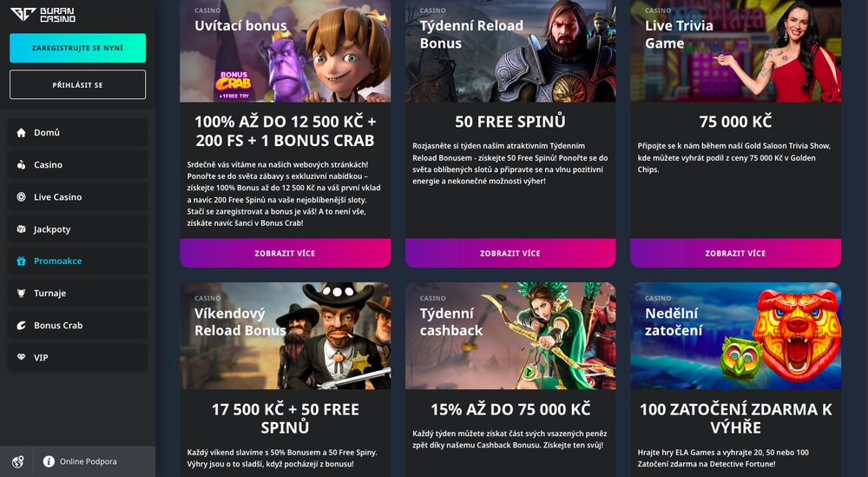This screenshot has width=868, height=477.
Task: Select the Turnaje menu item
Action: (77, 293)
